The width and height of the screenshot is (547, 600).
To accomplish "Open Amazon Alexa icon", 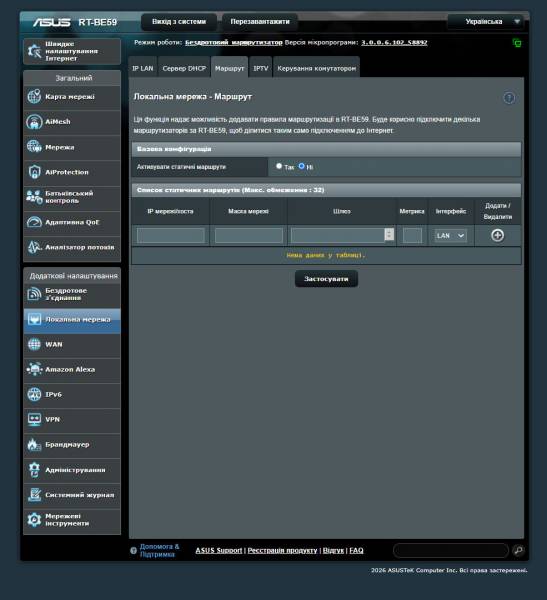I will click(x=34, y=369).
